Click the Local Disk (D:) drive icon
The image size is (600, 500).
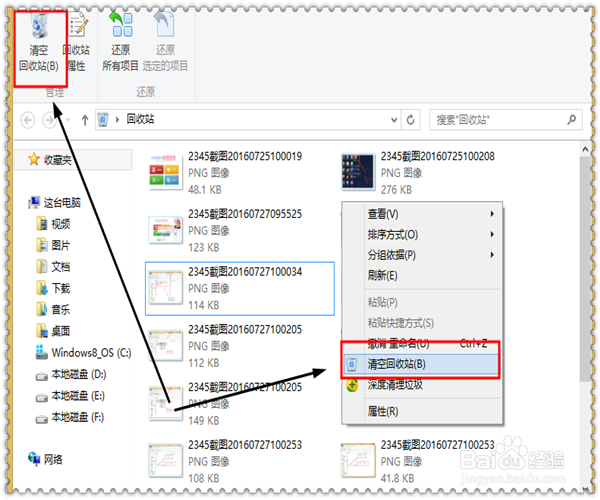click(41, 376)
